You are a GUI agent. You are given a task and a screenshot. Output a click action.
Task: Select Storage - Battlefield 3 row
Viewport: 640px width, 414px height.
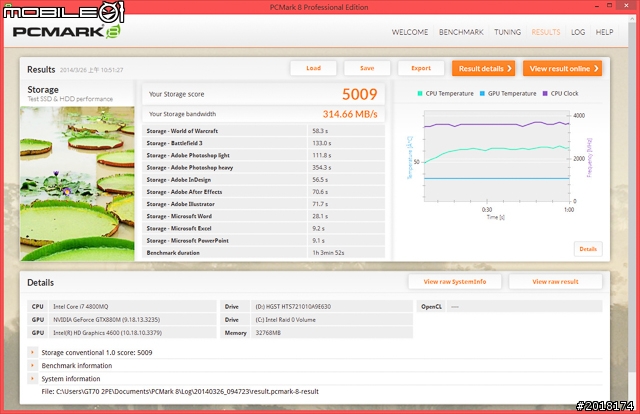click(x=263, y=143)
